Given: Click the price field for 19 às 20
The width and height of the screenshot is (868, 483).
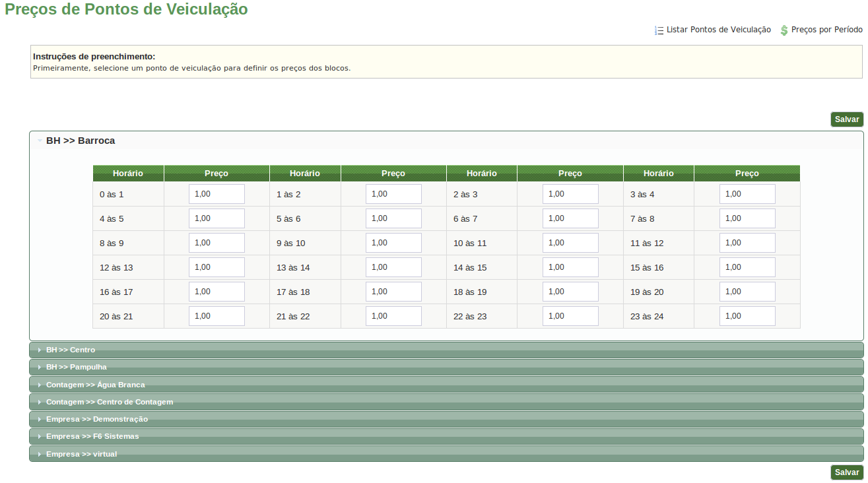Looking at the screenshot, I should pyautogui.click(x=747, y=292).
